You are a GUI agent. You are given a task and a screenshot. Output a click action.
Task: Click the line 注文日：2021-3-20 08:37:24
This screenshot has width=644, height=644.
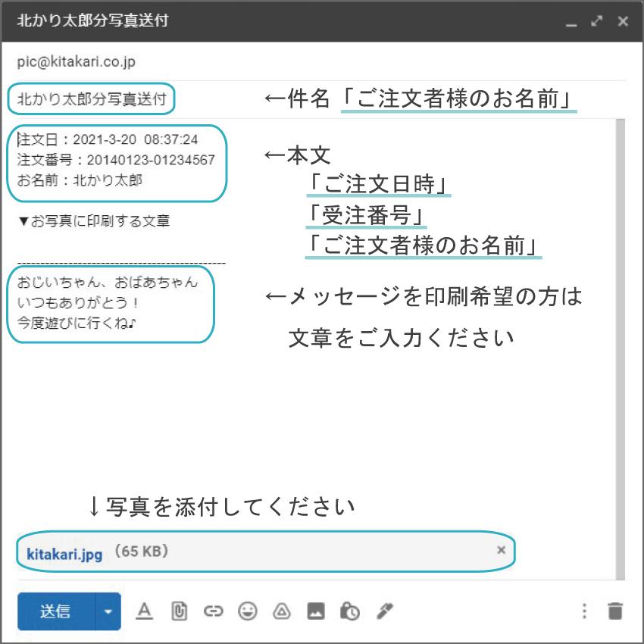coord(108,139)
